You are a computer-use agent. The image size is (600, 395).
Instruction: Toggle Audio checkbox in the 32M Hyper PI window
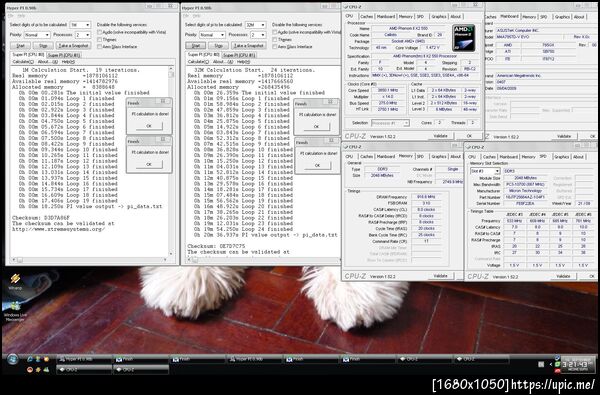pos(275,33)
